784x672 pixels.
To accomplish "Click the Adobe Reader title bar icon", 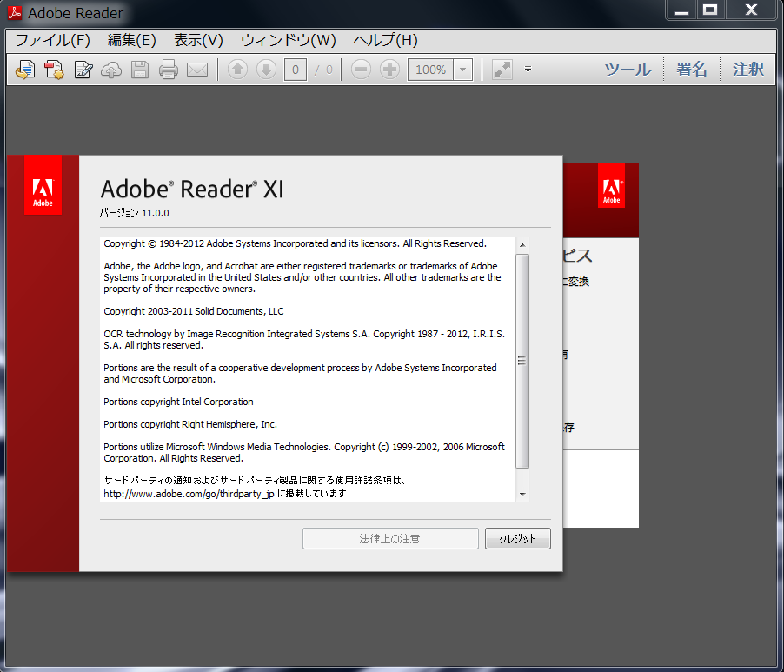I will point(15,12).
